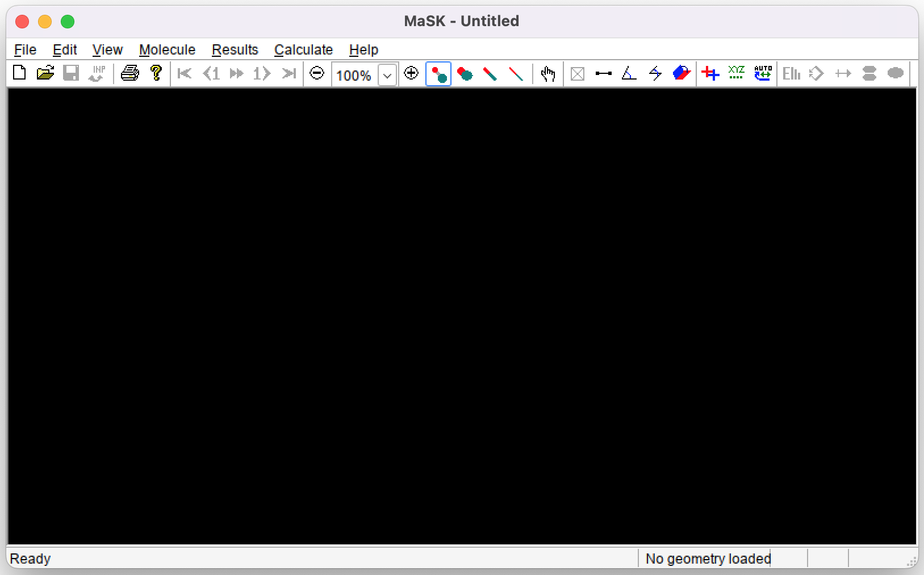
Task: Click the zoom in plus button
Action: pyautogui.click(x=411, y=73)
